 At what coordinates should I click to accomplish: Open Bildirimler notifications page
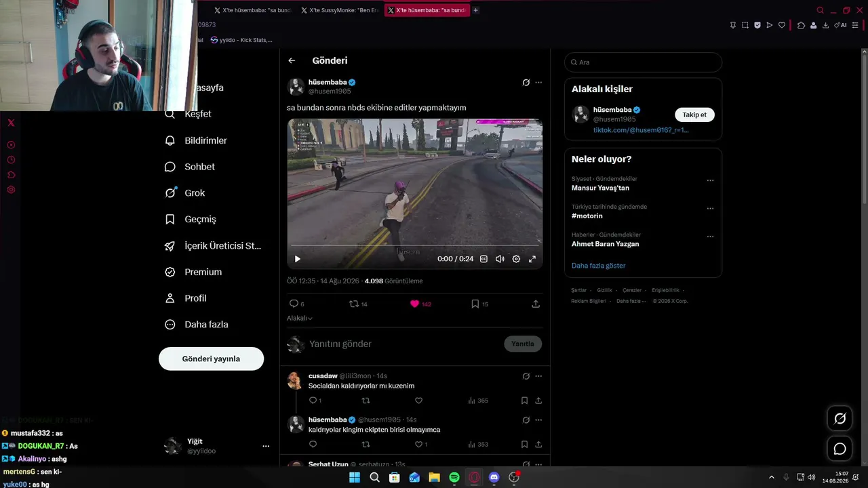(x=196, y=140)
